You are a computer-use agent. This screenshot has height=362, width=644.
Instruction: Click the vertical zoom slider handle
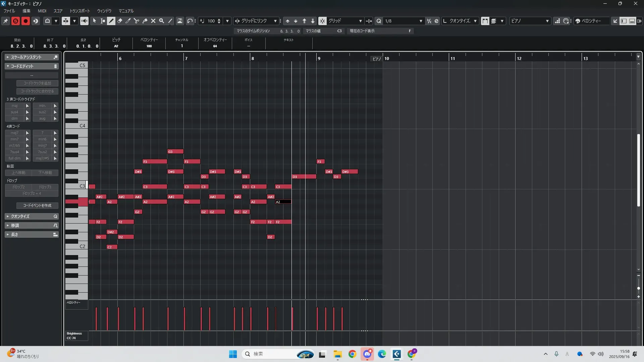point(638,288)
